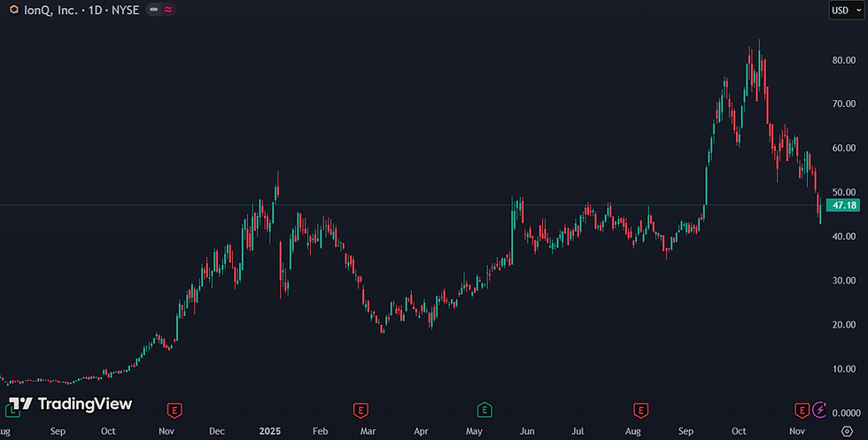
Task: Click the early November 2024 earnings marker
Action: [x=174, y=411]
